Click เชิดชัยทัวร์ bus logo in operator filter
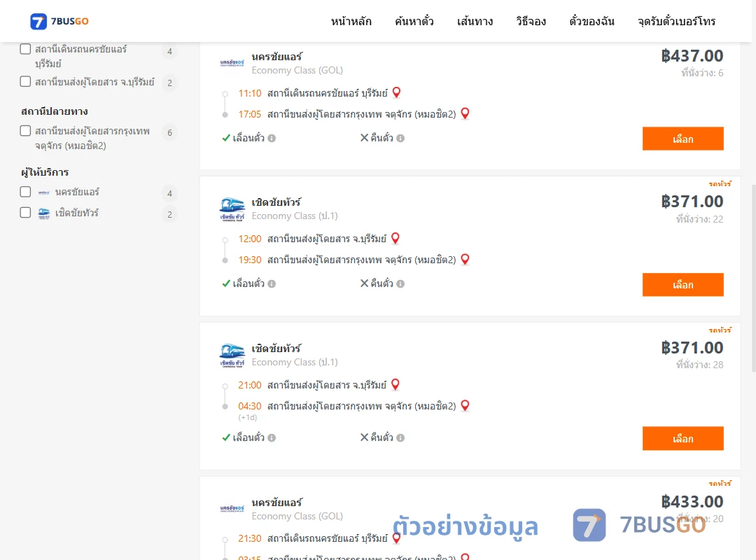 pyautogui.click(x=44, y=213)
